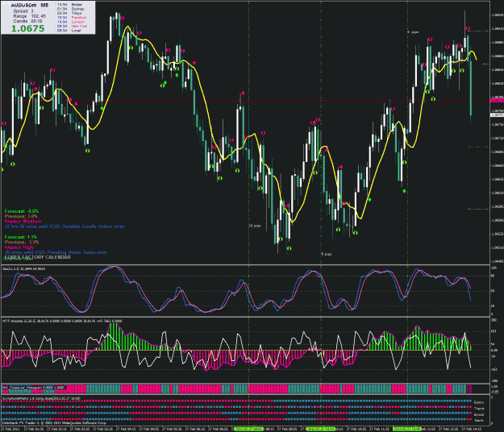Click the topmost price label on right axis
The height and width of the screenshot is (432, 504).
point(498,15)
